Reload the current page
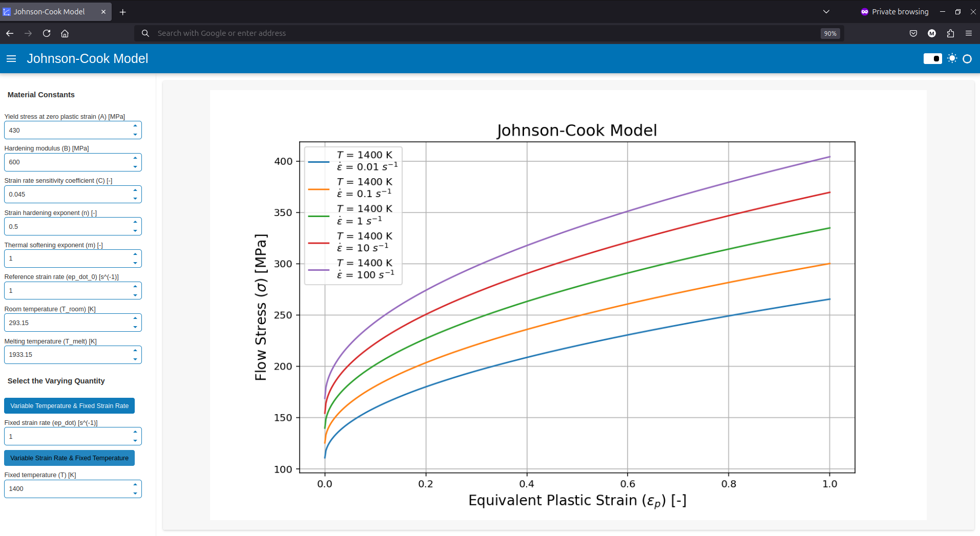The height and width of the screenshot is (536, 980). (x=47, y=33)
